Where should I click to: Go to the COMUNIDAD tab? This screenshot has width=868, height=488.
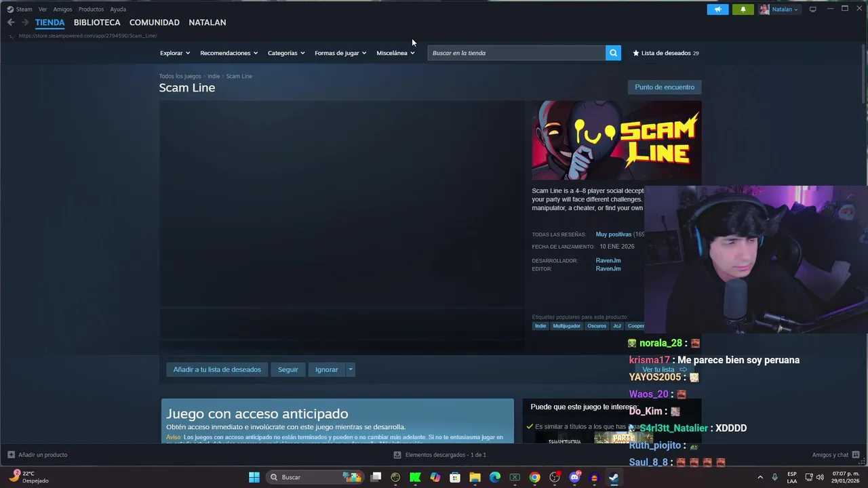155,22
